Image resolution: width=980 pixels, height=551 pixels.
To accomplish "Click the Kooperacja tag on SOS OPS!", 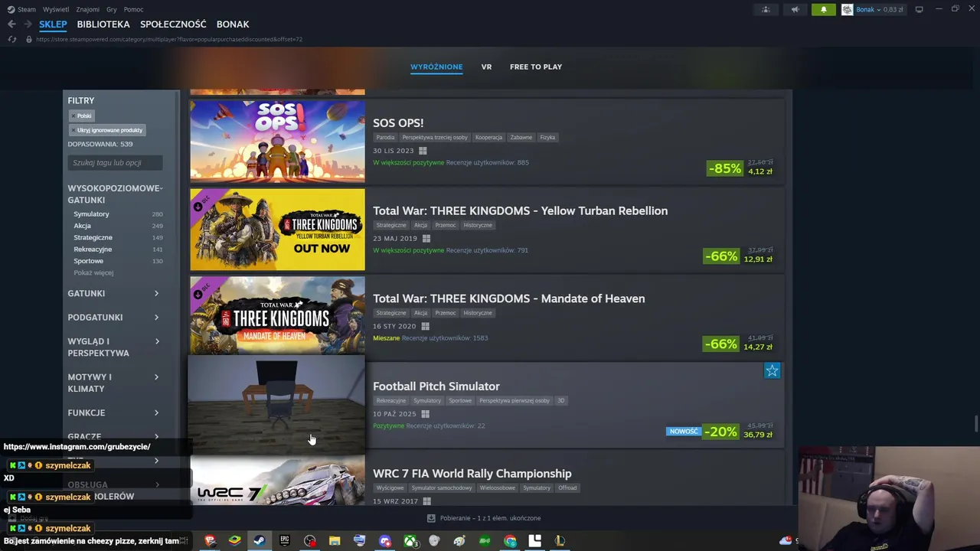I will (488, 138).
